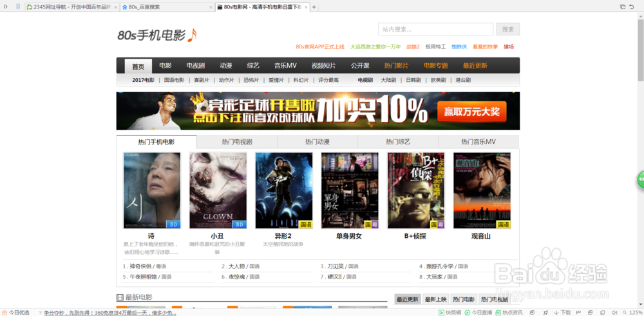
Task: Open 电视剧 in the main navigation
Action: pyautogui.click(x=196, y=66)
